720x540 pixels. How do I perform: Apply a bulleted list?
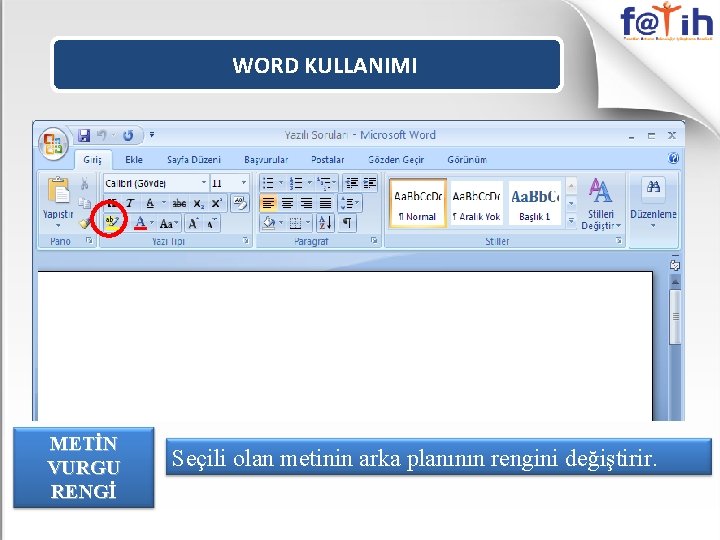click(x=268, y=183)
